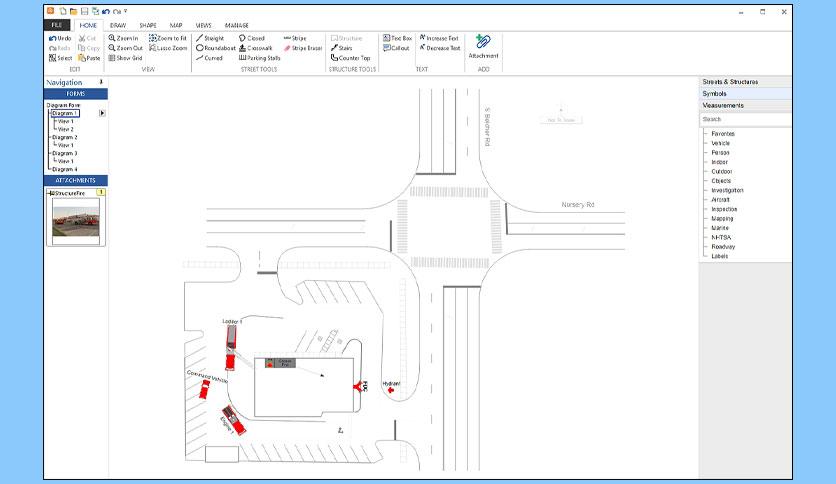Expand Streets & Structures panel
The height and width of the screenshot is (484, 836).
click(745, 82)
